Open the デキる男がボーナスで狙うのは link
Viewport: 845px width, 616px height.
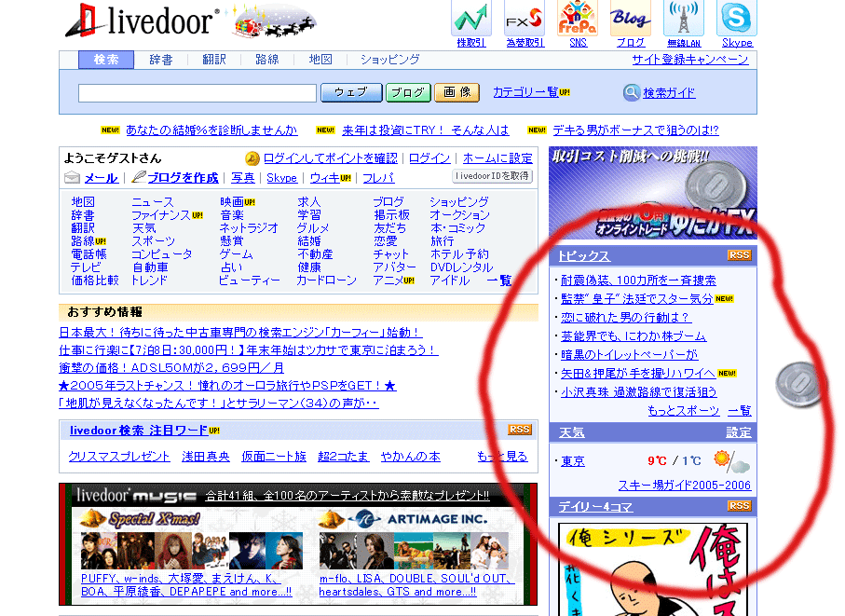pyautogui.click(x=636, y=130)
